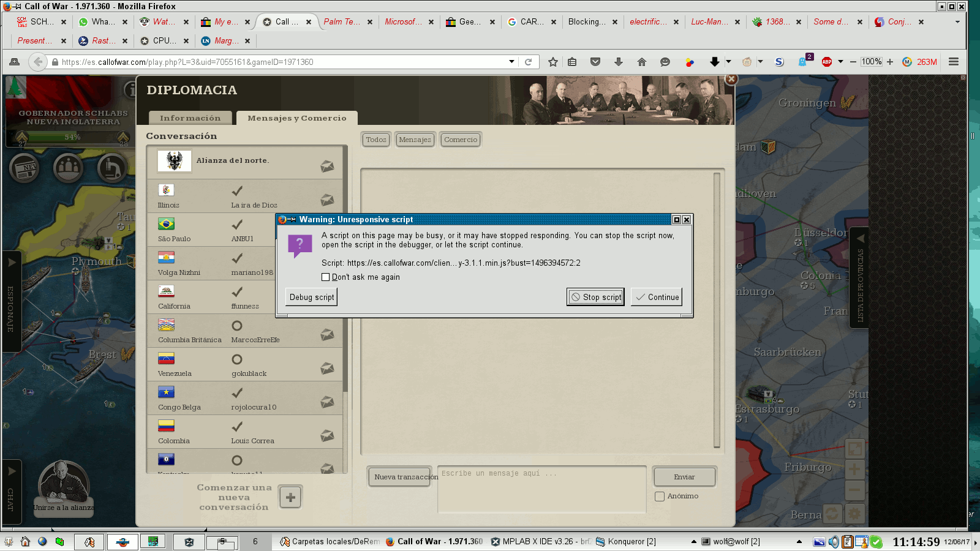Open mail envelope for Alianza del norte

(x=327, y=166)
